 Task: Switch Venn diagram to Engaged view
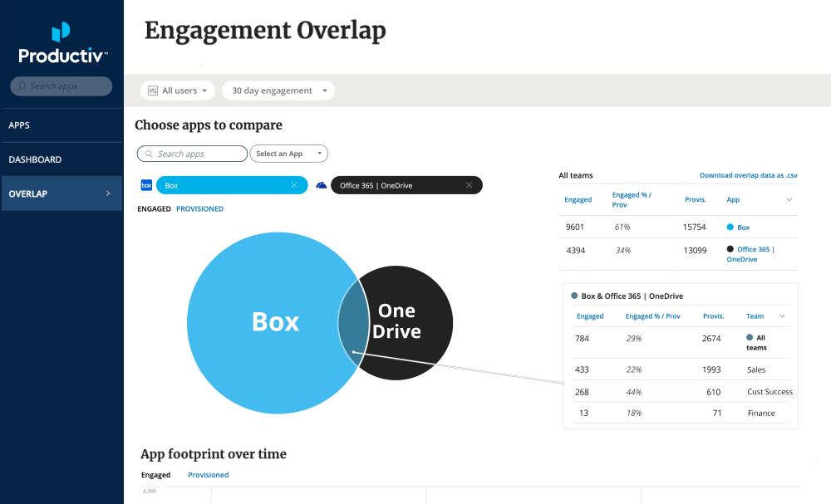coord(155,208)
